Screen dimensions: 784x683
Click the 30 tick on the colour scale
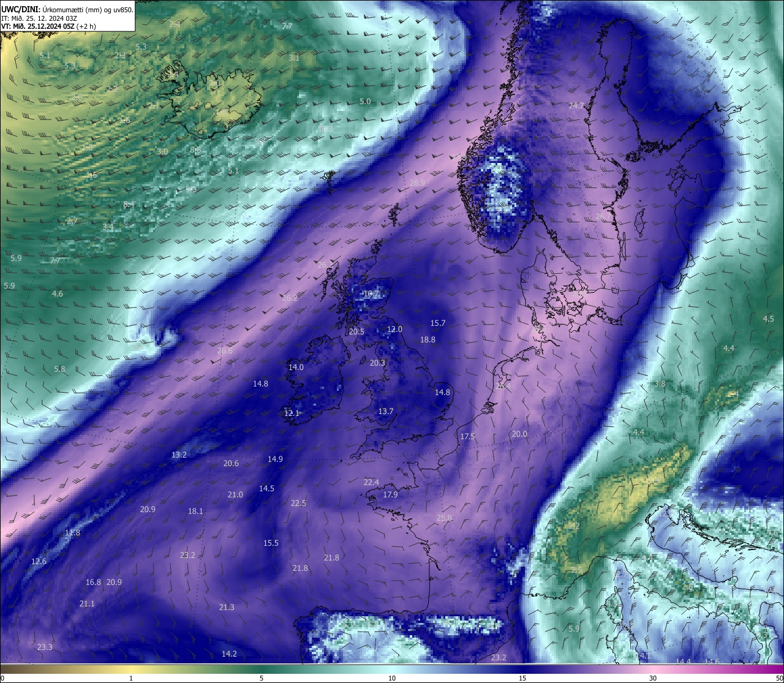tap(653, 677)
